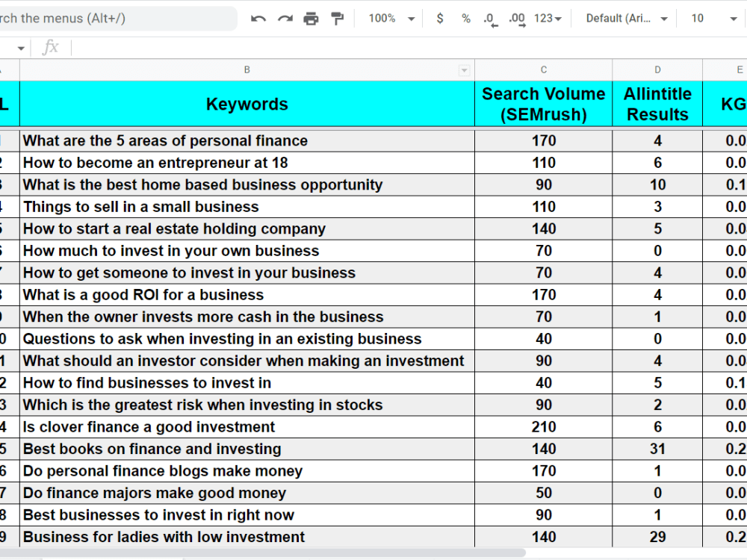Click the Search Volume (SEMrush) header cell
The height and width of the screenshot is (560, 747).
[543, 104]
